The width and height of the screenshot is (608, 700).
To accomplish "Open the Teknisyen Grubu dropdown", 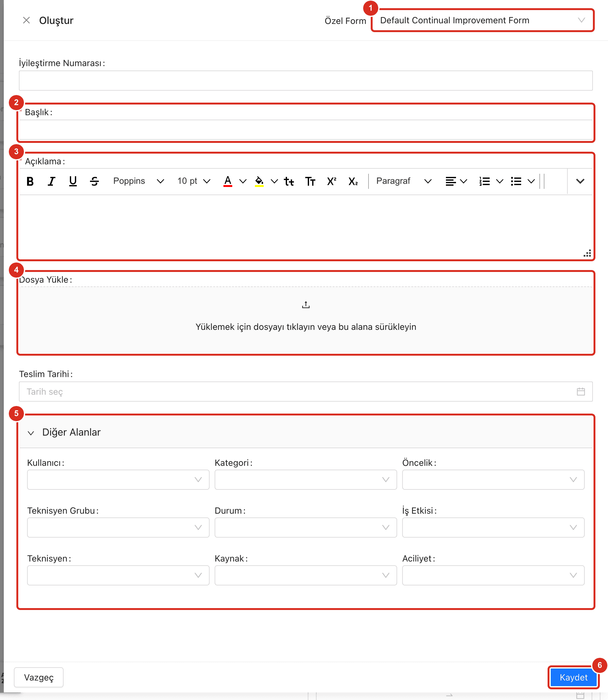I will [x=118, y=527].
